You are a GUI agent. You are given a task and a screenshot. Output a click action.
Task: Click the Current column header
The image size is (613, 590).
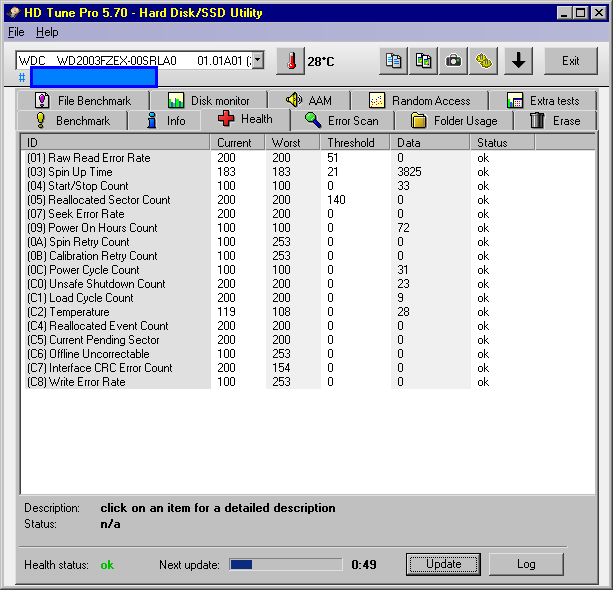[x=238, y=143]
